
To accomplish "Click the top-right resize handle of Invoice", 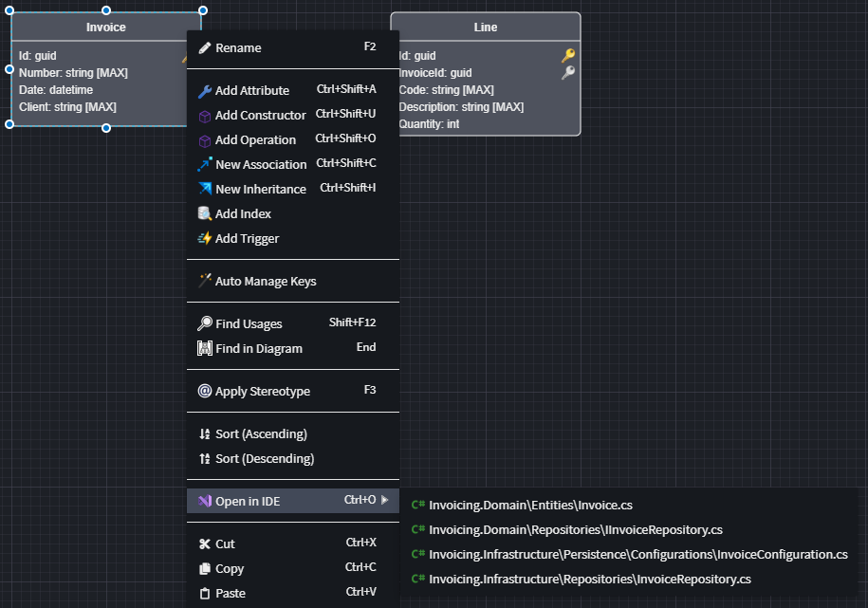I will tap(203, 10).
